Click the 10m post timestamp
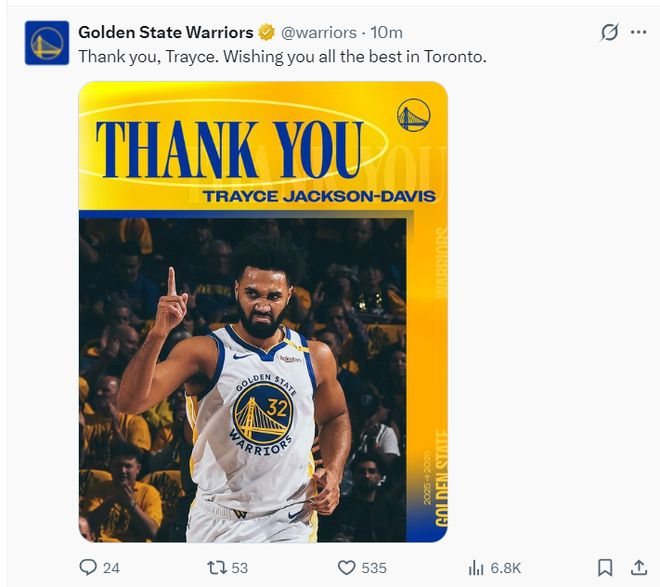Image resolution: width=660 pixels, height=587 pixels. click(x=387, y=32)
